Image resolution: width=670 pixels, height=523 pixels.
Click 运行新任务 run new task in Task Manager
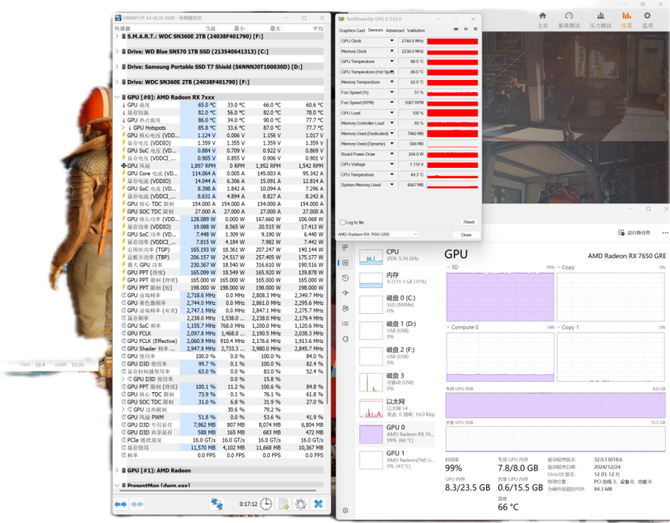[634, 233]
